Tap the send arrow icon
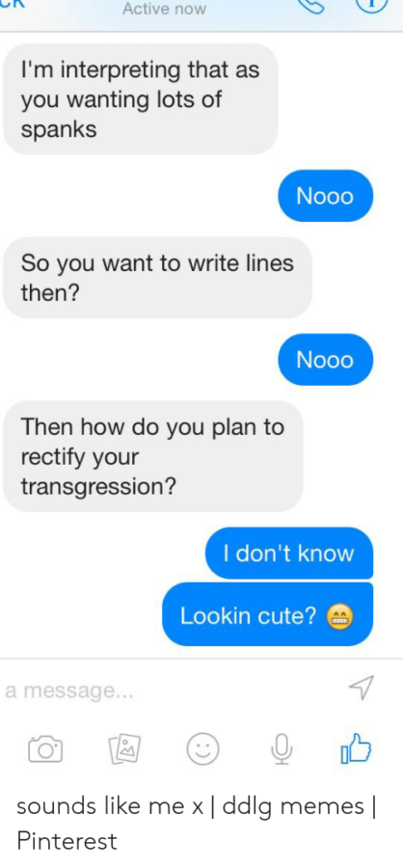This screenshot has width=403, height=868. (x=363, y=689)
